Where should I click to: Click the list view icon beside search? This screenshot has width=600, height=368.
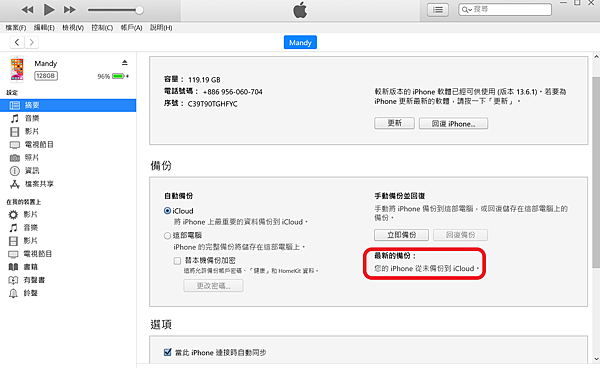[x=438, y=10]
